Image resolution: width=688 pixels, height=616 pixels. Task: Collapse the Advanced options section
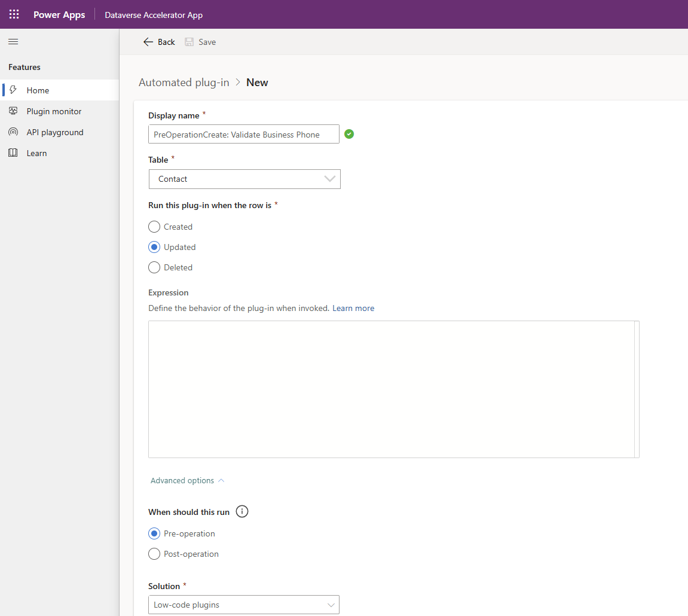(187, 480)
